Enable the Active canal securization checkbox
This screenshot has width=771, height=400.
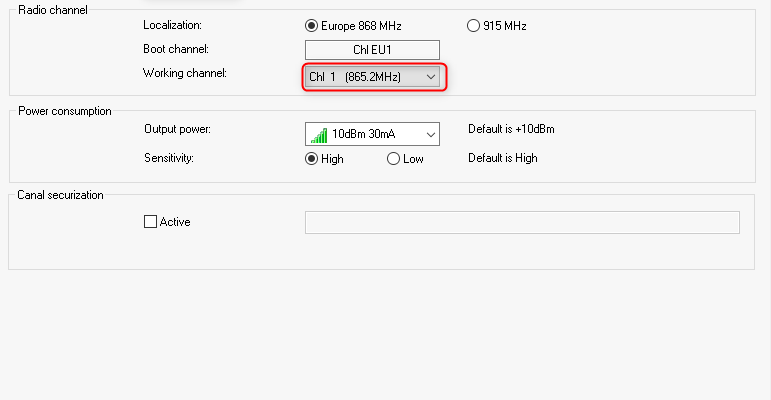pyautogui.click(x=150, y=221)
